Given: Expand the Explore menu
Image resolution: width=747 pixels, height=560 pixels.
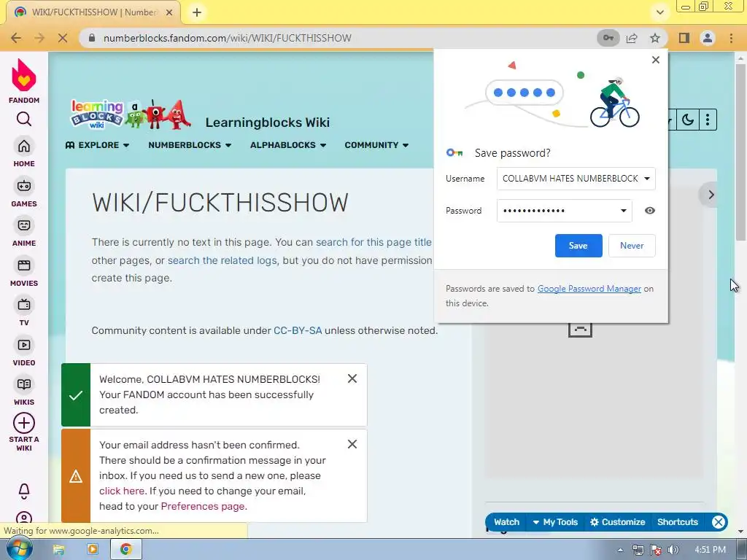Looking at the screenshot, I should [x=97, y=145].
